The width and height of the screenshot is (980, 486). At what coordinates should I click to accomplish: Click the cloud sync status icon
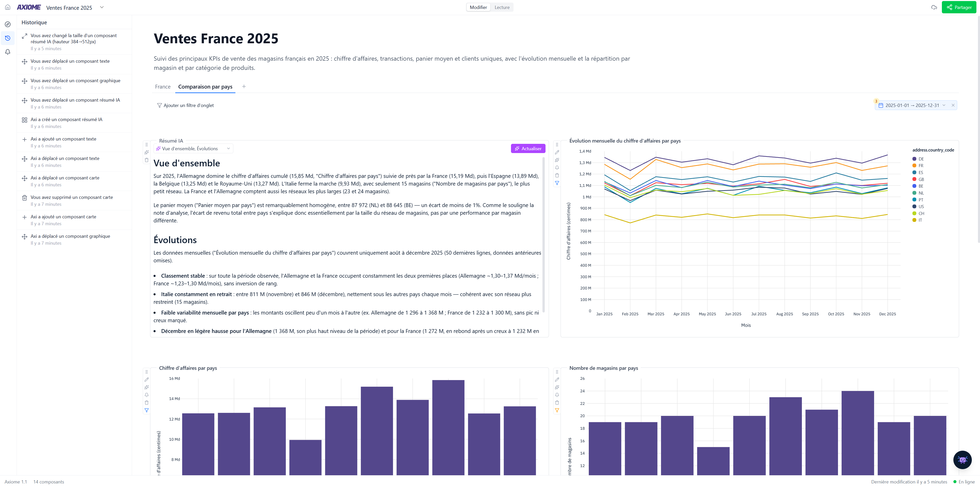pos(934,7)
